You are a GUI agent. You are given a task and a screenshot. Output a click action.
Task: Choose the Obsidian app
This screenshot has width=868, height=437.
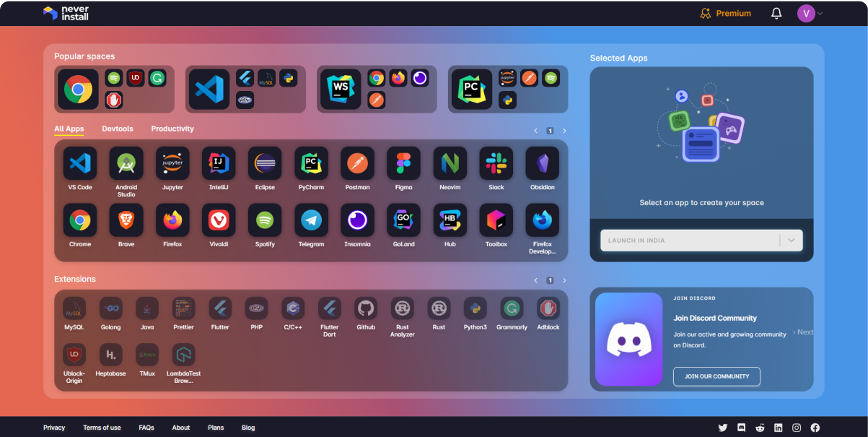pyautogui.click(x=542, y=163)
